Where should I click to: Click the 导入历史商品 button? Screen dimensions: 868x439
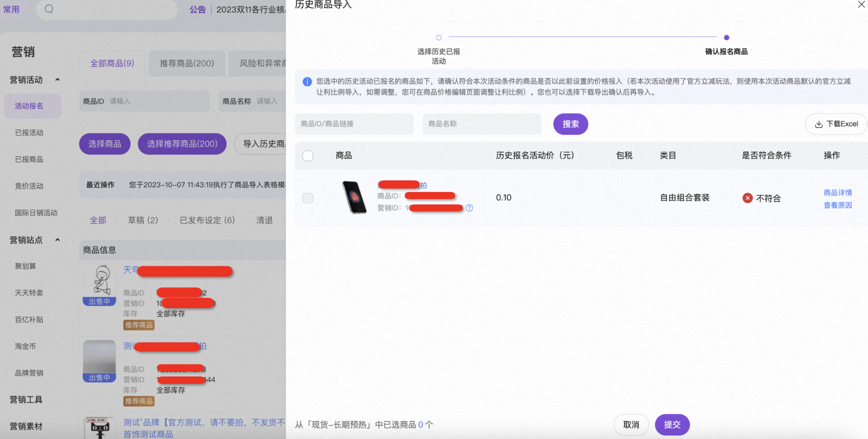(260, 144)
